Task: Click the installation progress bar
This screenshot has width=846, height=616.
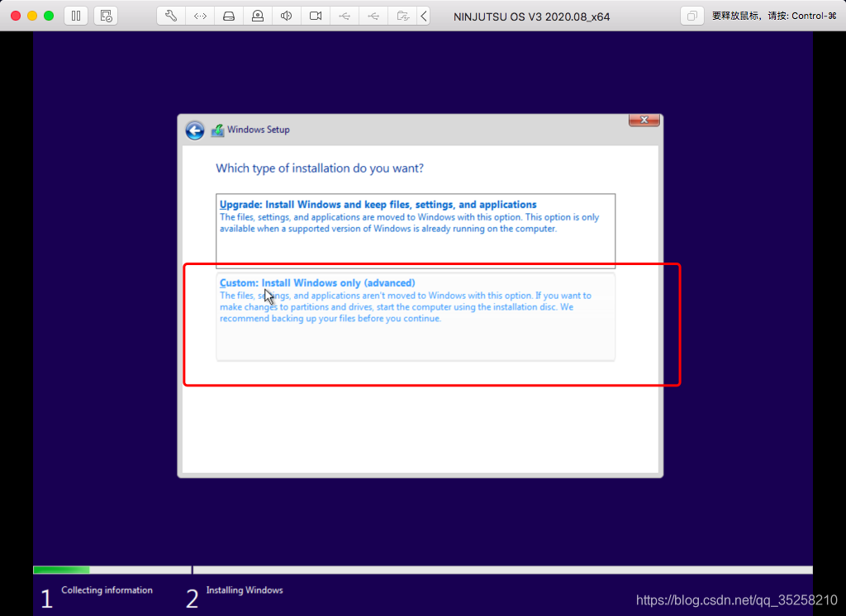Action: point(423,570)
